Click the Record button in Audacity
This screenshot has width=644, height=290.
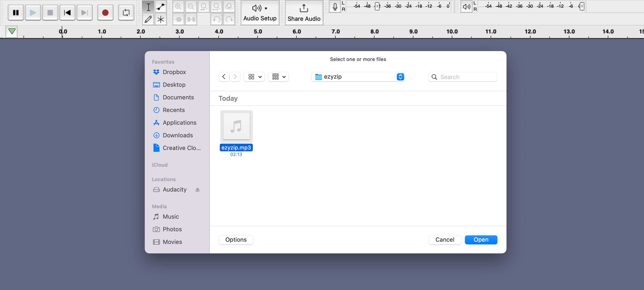coord(105,12)
